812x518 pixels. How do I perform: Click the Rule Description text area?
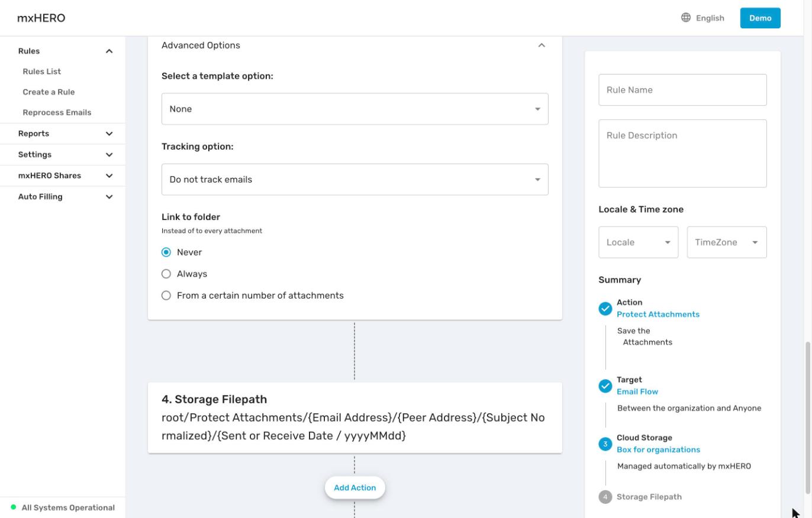pyautogui.click(x=682, y=154)
